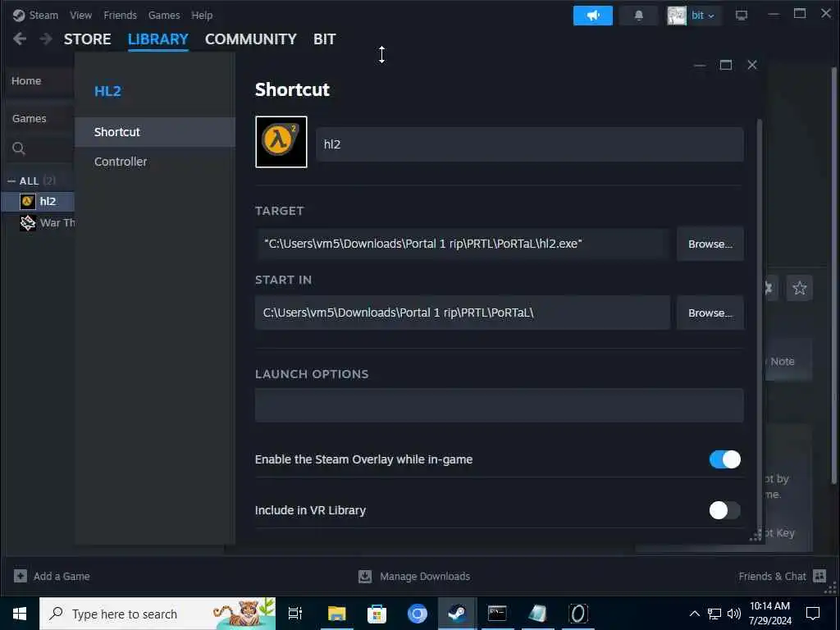Open the COMMUNITY tab

pyautogui.click(x=251, y=39)
